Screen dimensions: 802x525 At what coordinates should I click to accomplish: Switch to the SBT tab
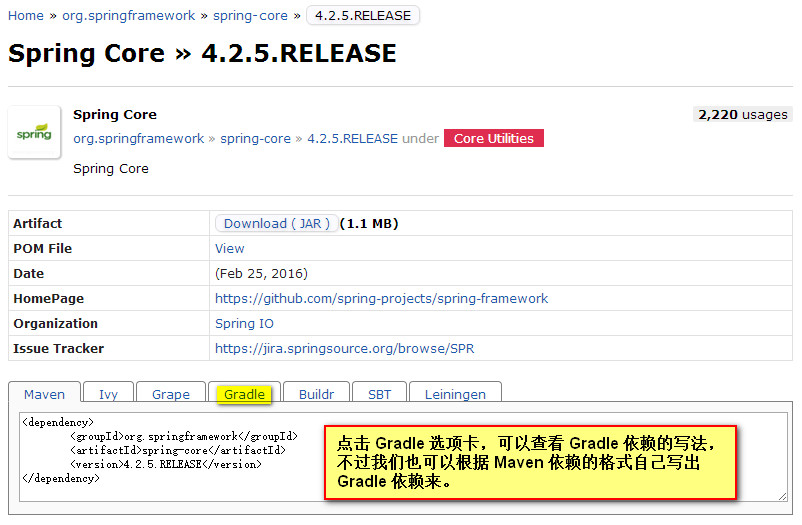[380, 393]
